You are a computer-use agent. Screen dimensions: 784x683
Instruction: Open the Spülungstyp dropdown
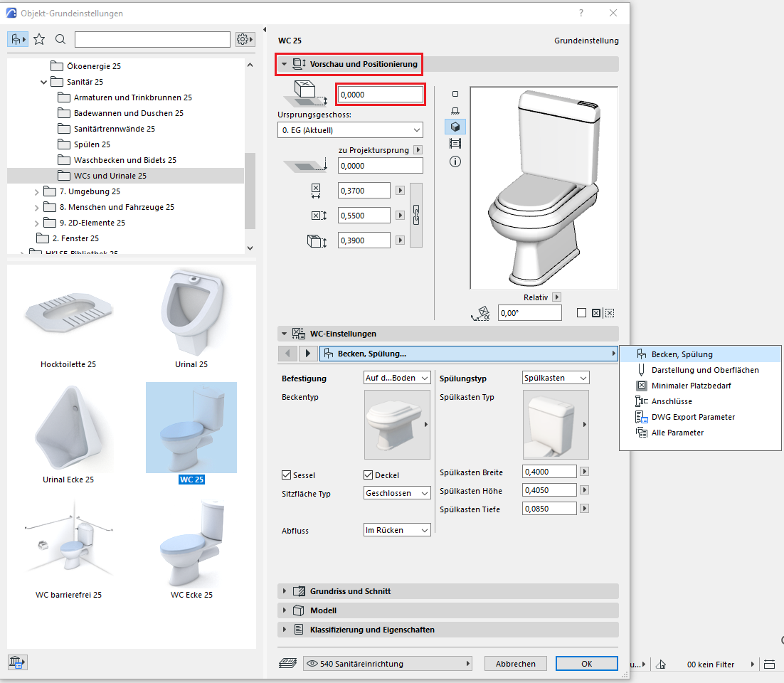(555, 378)
